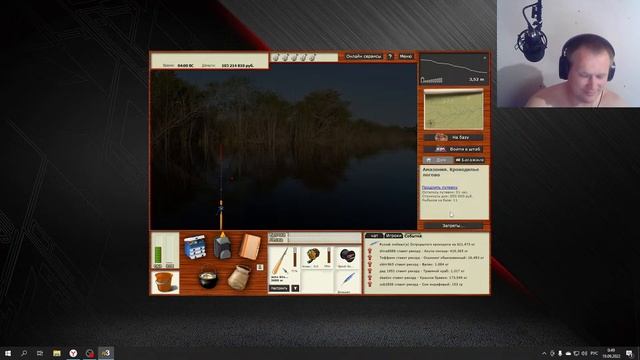Viewport: 640px width, 360px height.
Task: Open the dropdown arrow next to 'Настроить'
Action: [295, 288]
